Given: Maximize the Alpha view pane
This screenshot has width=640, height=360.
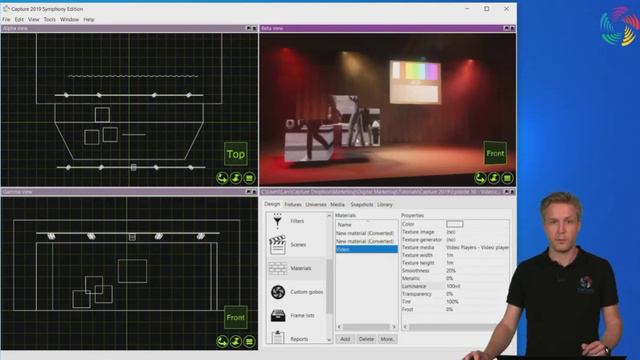Looking at the screenshot, I should [248, 28].
